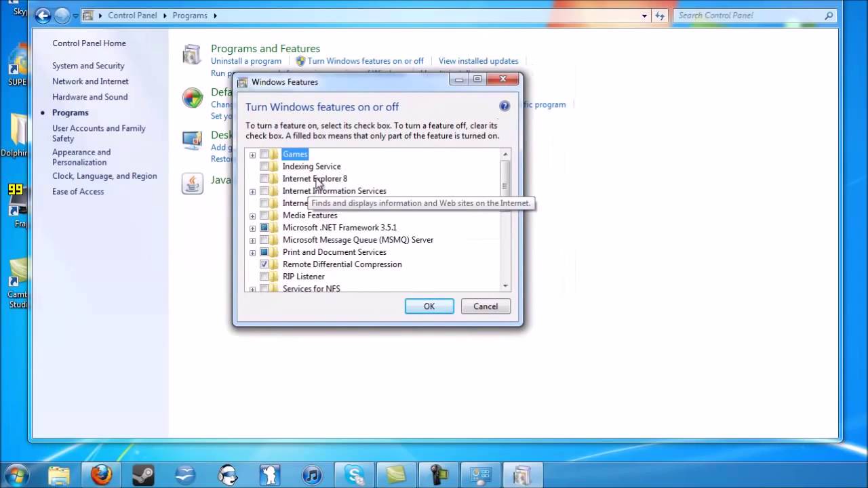Click the refresh button beside address bar
Image resolution: width=868 pixels, height=488 pixels.
click(659, 15)
